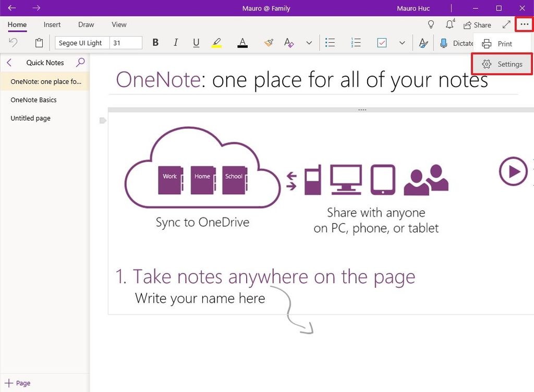Search notes with the magnifier icon

pos(80,62)
